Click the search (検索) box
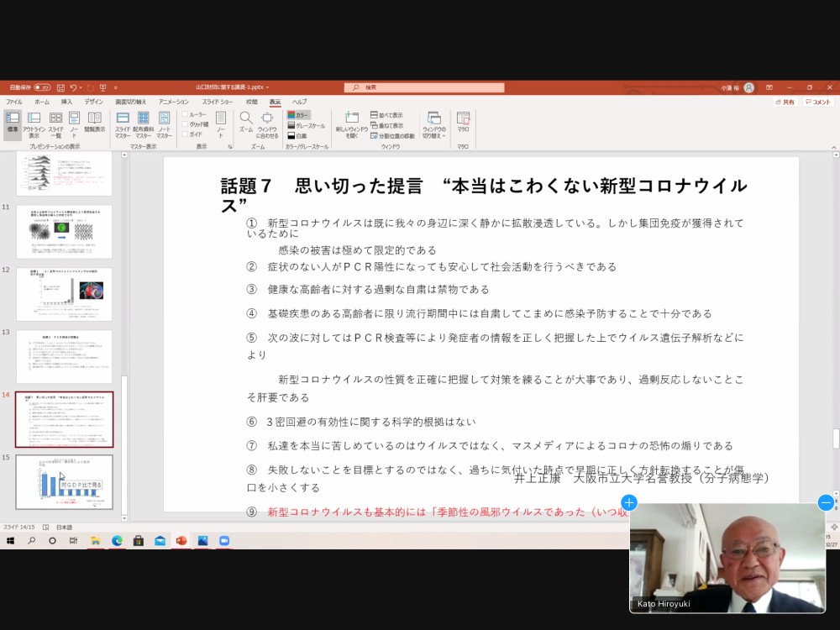 [x=423, y=87]
